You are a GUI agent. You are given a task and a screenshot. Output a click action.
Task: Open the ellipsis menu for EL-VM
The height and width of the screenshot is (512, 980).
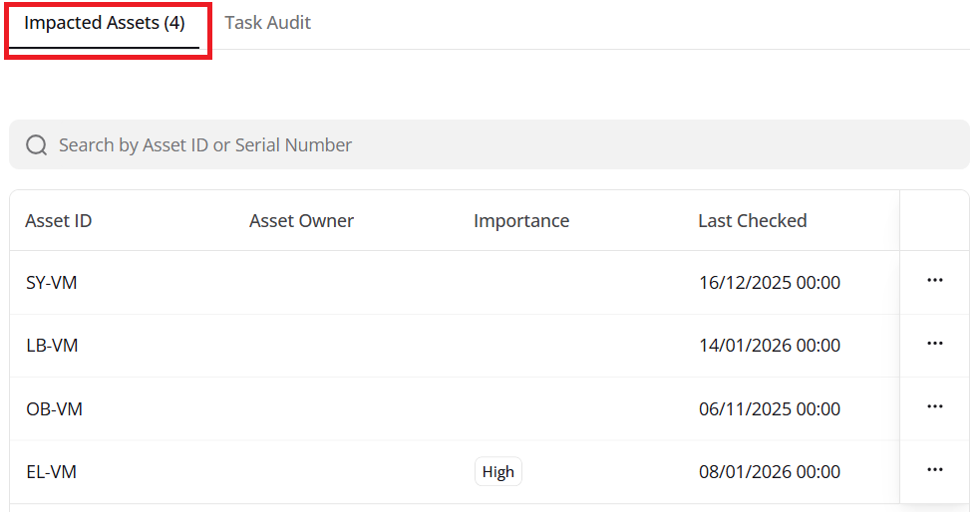tap(934, 470)
